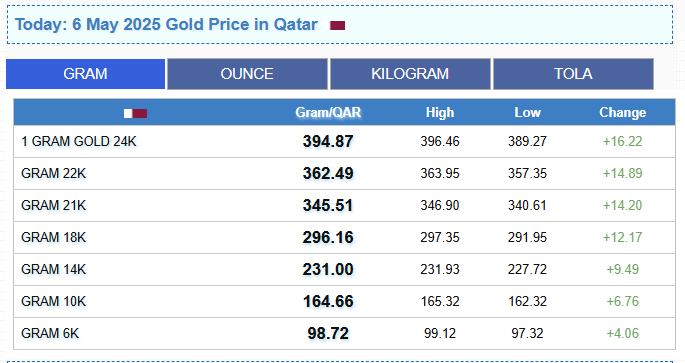Screen dimensions: 685x363
Task: Click the 10K price 164.66
Action: click(x=328, y=301)
